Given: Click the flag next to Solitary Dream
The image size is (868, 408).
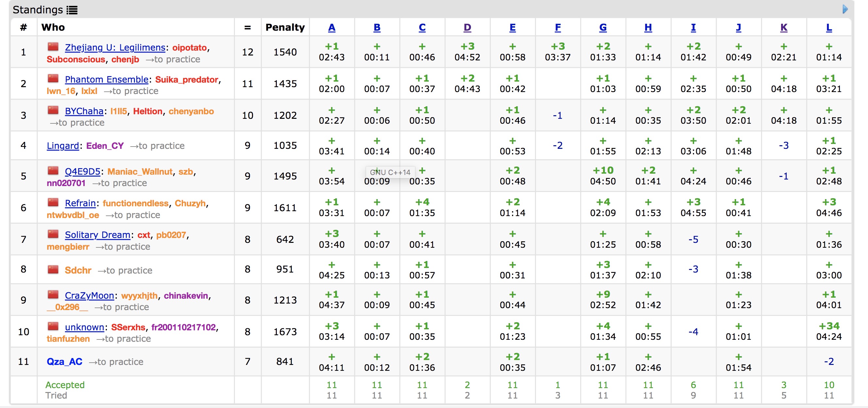Looking at the screenshot, I should point(53,234).
